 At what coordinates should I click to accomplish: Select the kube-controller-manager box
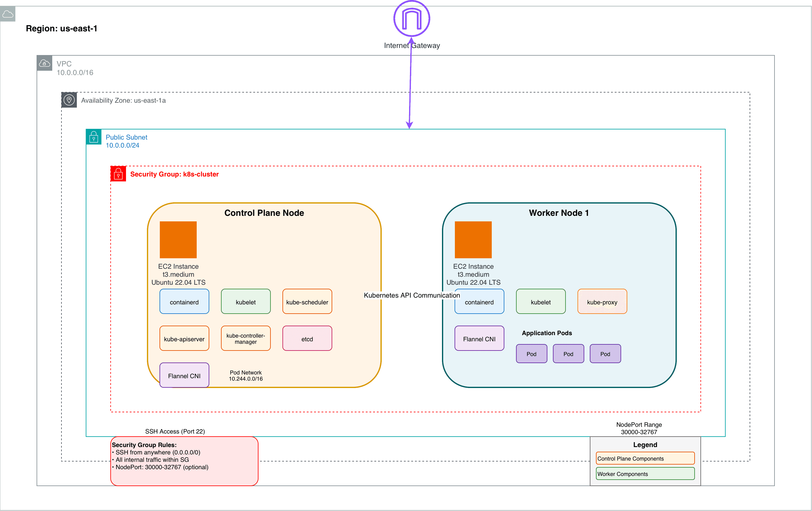(246, 338)
